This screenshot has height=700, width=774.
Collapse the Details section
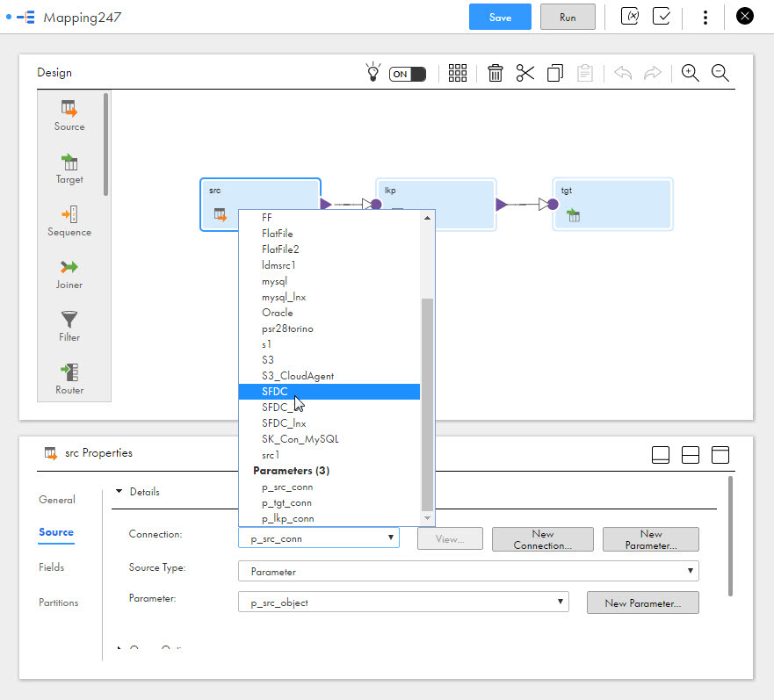[119, 491]
